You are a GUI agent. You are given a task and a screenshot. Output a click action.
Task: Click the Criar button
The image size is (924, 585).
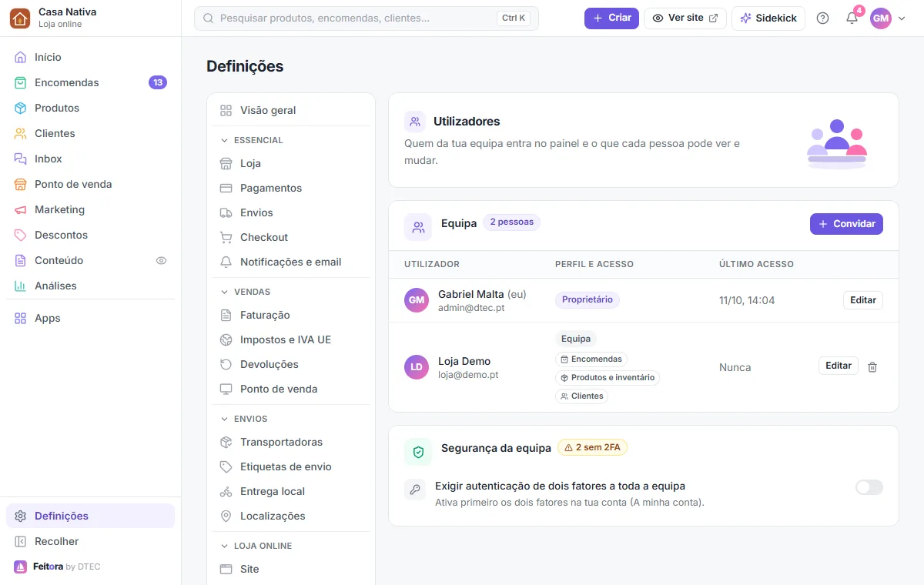click(611, 18)
